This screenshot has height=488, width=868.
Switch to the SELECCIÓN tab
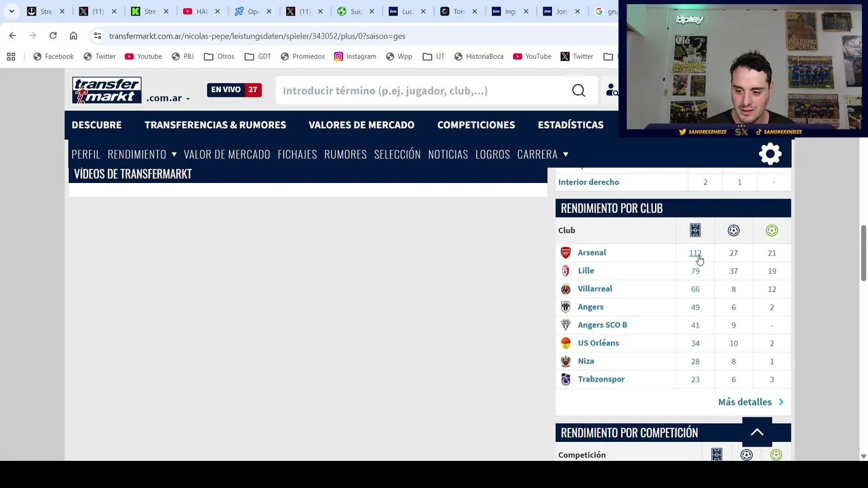(x=397, y=154)
